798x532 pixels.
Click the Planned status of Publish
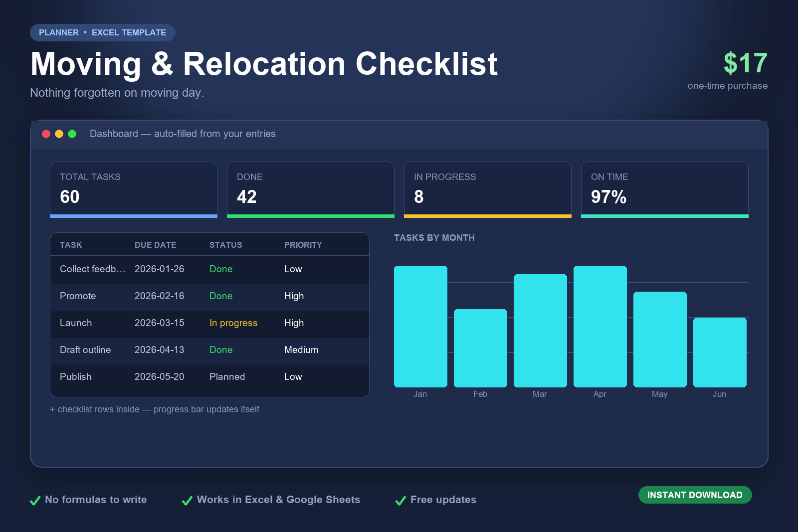click(x=227, y=377)
